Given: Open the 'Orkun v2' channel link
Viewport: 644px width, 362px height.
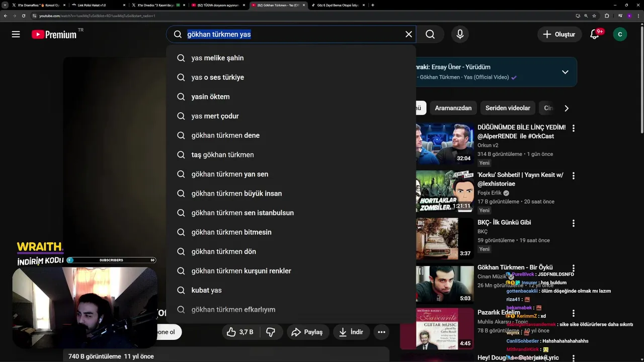Looking at the screenshot, I should 488,145.
